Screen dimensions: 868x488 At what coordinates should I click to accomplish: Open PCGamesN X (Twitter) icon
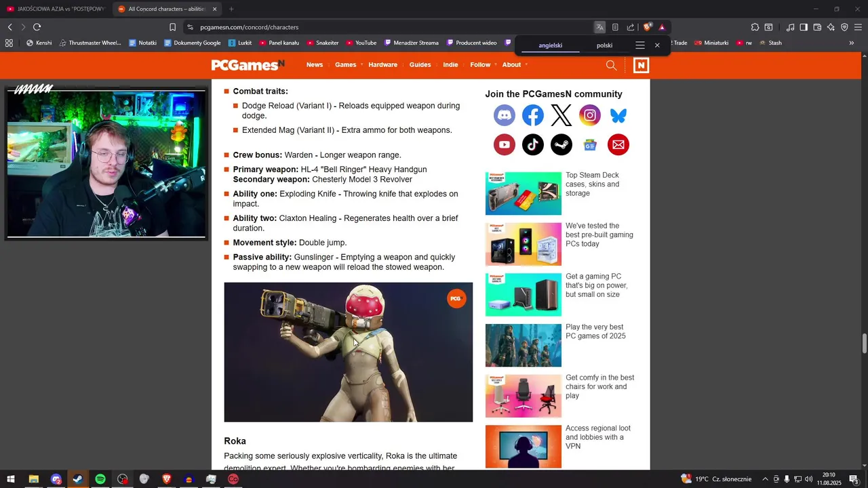point(561,116)
